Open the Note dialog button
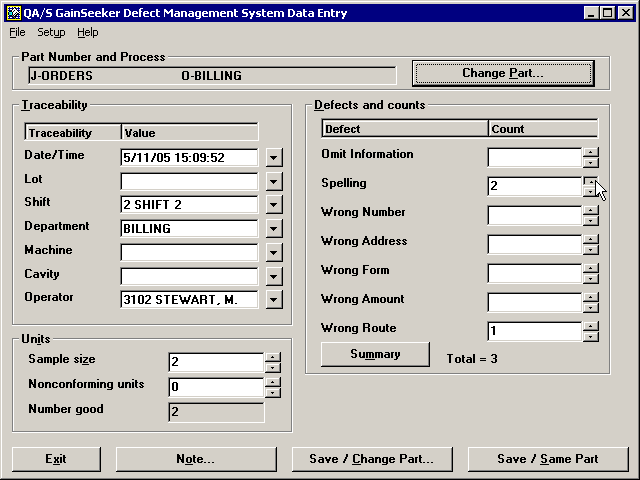640x480 pixels. coord(195,459)
